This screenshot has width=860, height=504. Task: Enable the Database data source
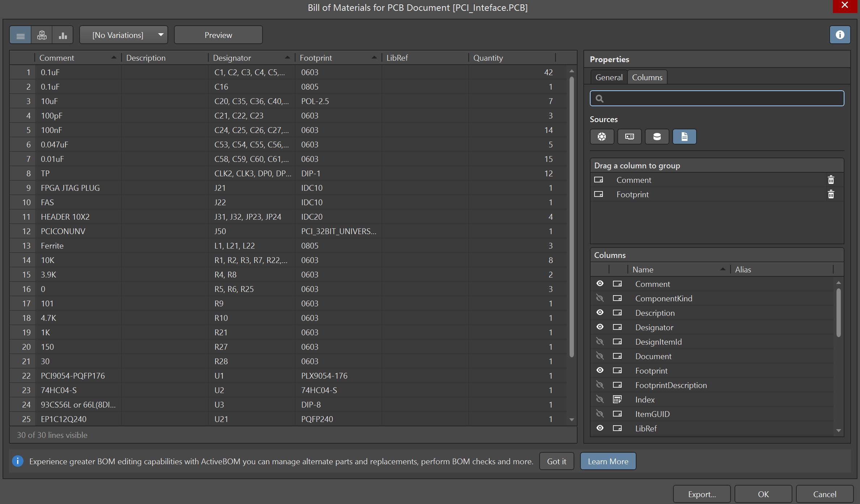click(x=657, y=137)
